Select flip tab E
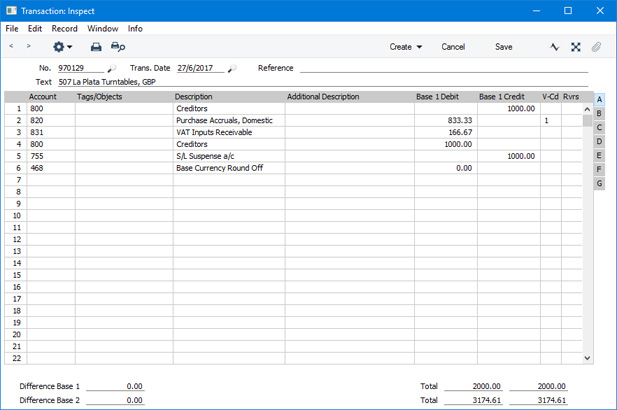 (x=599, y=155)
